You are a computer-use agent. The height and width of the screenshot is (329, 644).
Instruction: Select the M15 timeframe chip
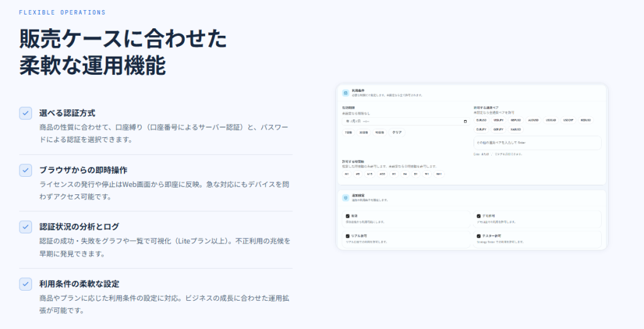point(370,174)
